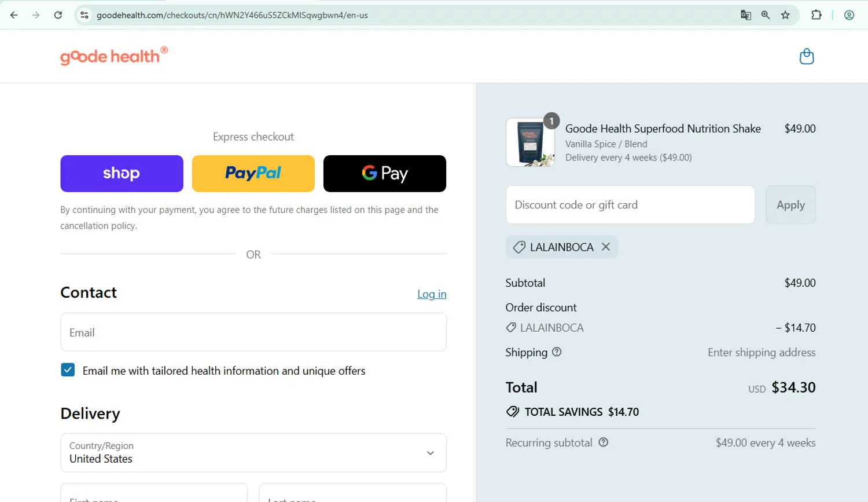Open the Log in link
Image resolution: width=868 pixels, height=502 pixels.
pos(432,294)
